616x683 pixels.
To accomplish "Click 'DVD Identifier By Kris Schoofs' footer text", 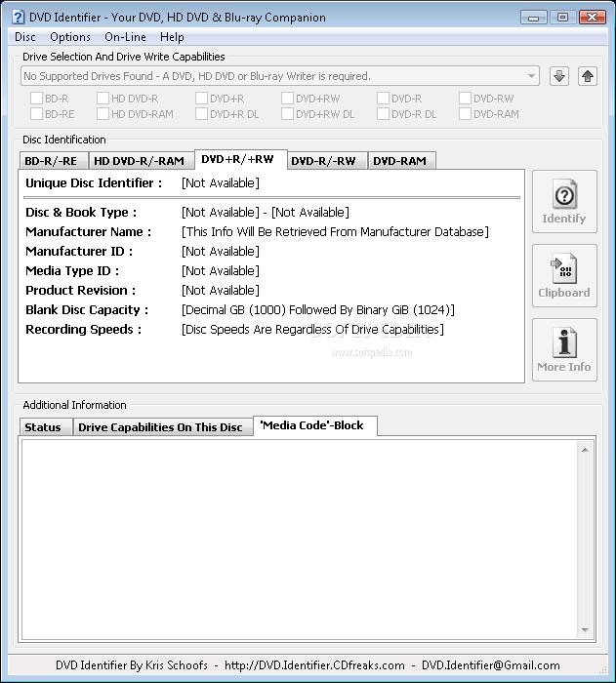I will [x=132, y=665].
